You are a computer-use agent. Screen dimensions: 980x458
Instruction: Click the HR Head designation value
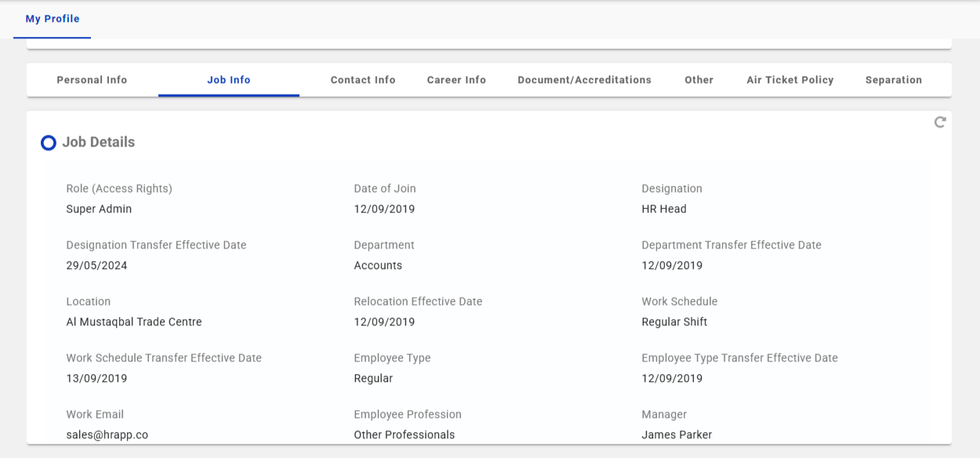pyautogui.click(x=663, y=209)
